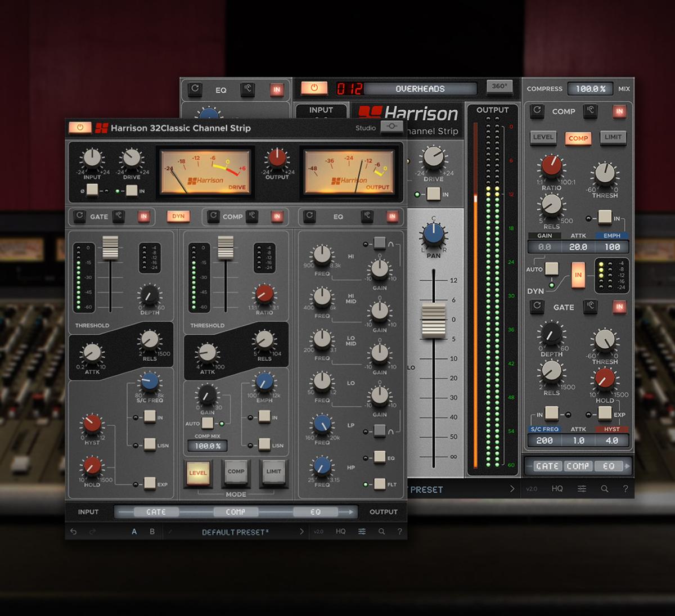Viewport: 675px width, 616px height.
Task: Click the GATE ear icon in the right panel
Action: (x=590, y=306)
